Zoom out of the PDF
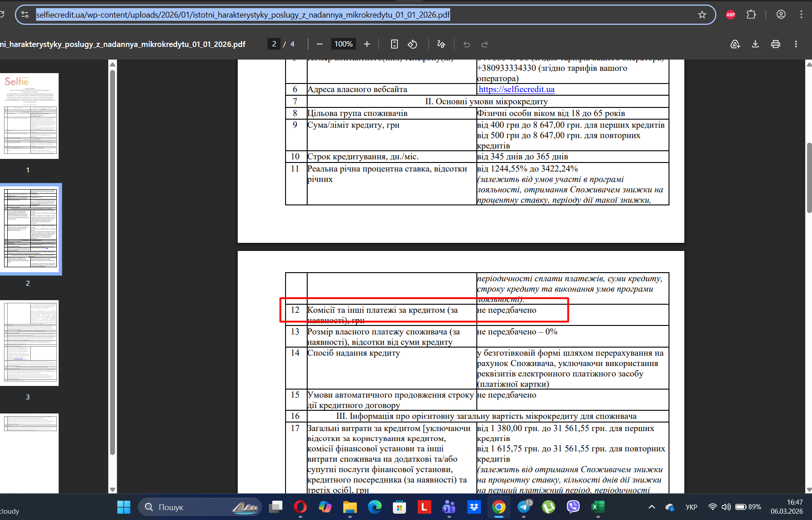This screenshot has height=520, width=812. 319,44
